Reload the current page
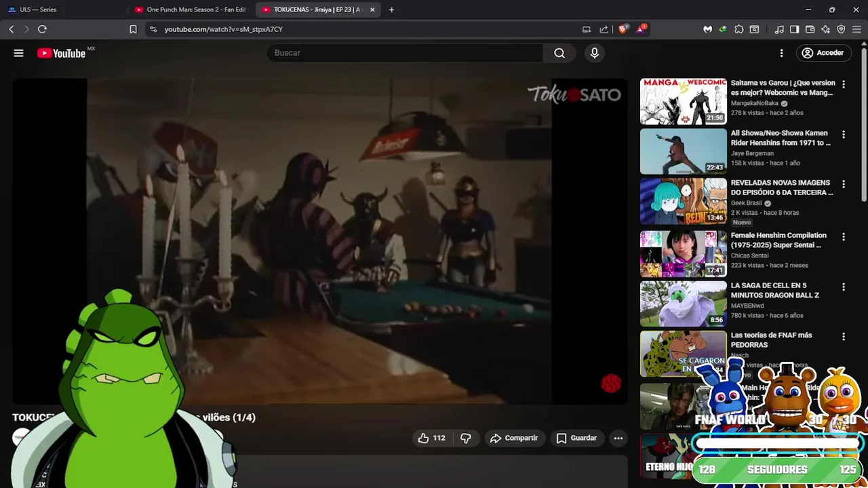This screenshot has height=488, width=868. click(x=42, y=29)
